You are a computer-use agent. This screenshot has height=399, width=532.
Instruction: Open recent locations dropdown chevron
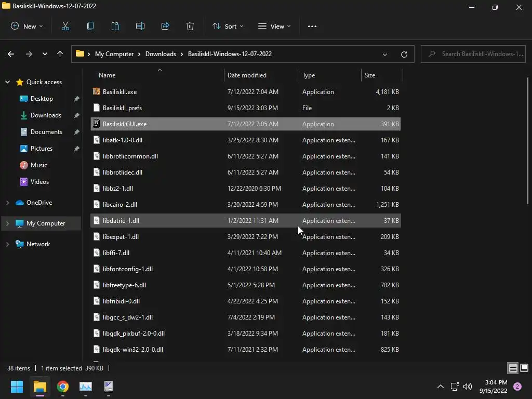(x=45, y=54)
